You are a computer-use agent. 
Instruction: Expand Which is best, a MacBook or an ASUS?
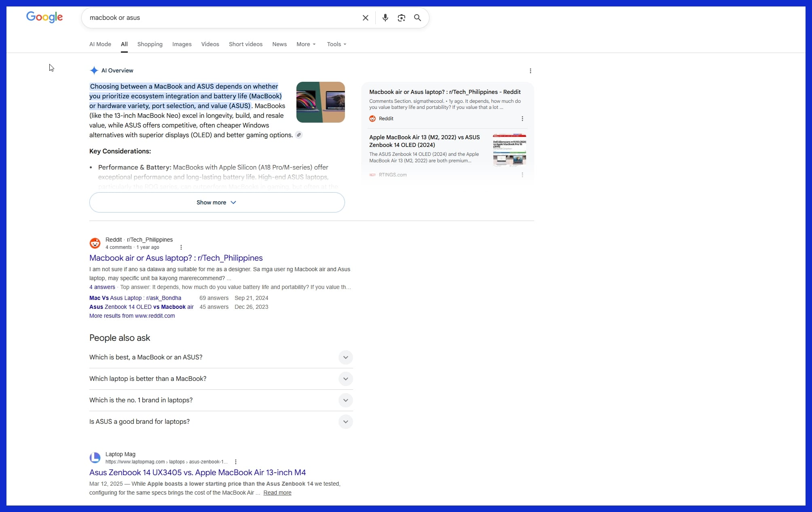point(221,357)
